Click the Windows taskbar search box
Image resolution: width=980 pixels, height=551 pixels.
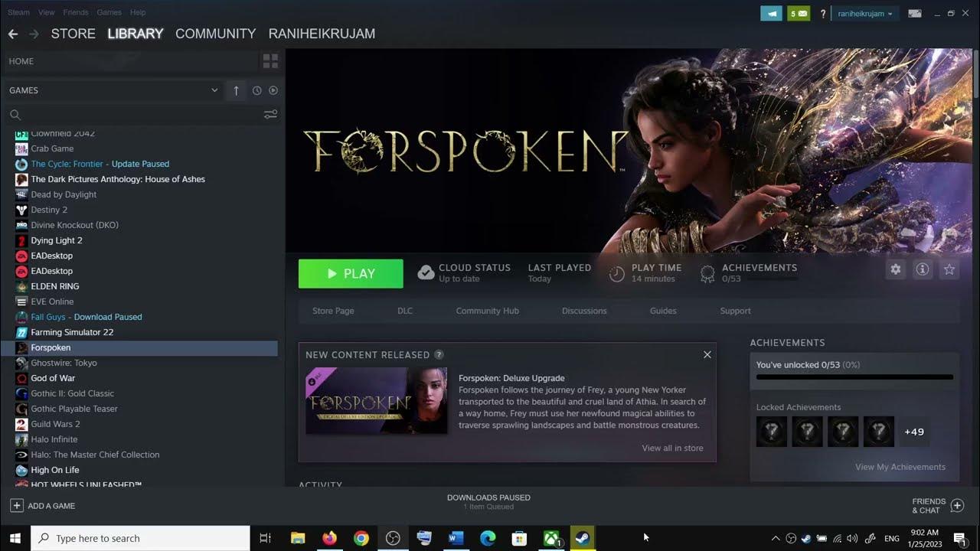coord(140,538)
